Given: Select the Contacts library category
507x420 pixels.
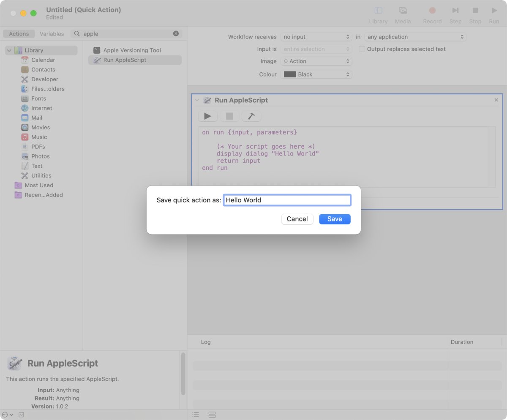Looking at the screenshot, I should 43,70.
